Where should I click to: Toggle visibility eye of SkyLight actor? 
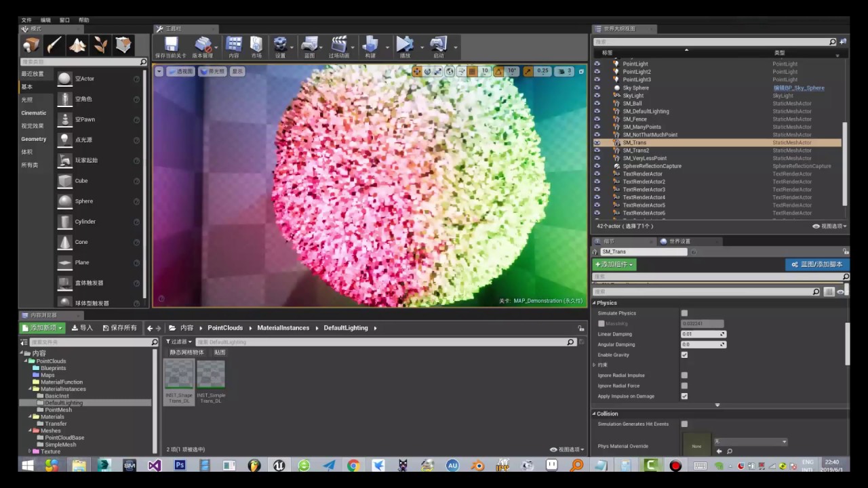(x=597, y=96)
